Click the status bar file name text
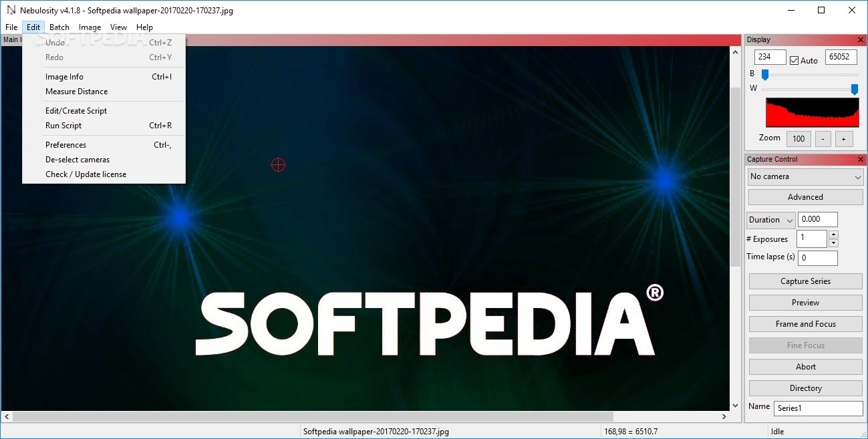This screenshot has height=439, width=868. tap(376, 432)
